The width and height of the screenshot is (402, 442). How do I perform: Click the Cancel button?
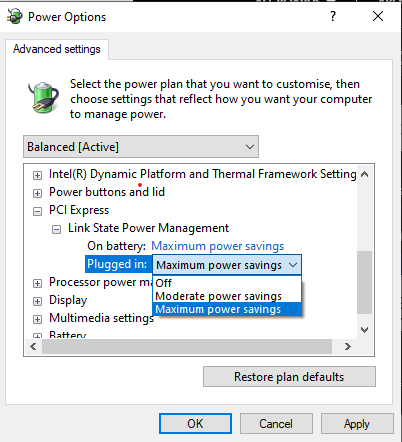pos(276,424)
